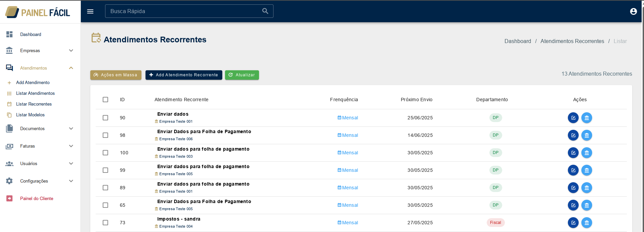
Task: Click the Dashboard grid icon in sidebar
Action: point(9,34)
